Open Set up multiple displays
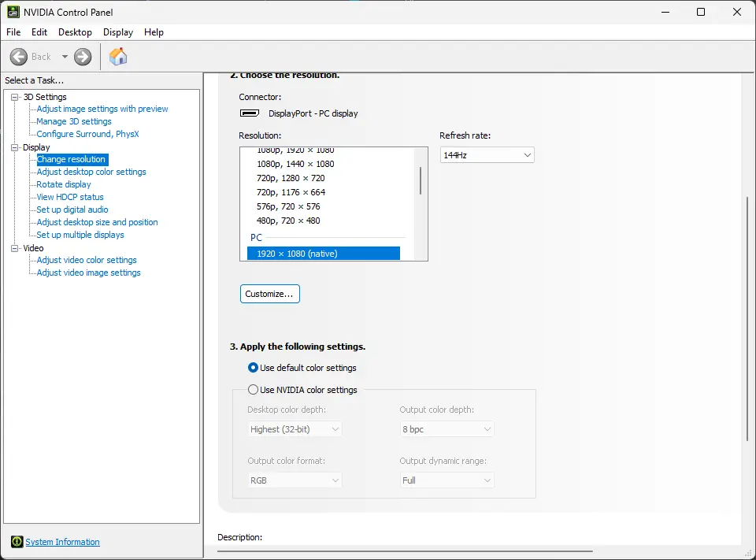 coord(80,235)
